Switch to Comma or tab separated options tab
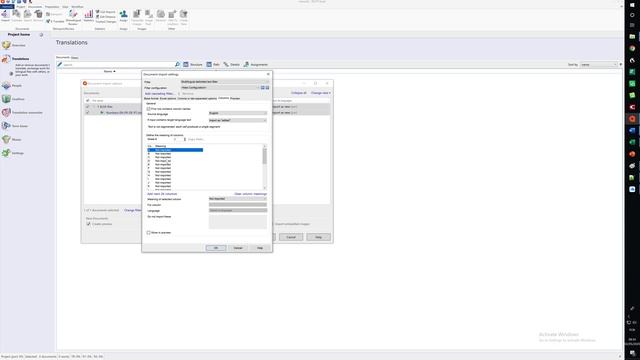 point(197,98)
